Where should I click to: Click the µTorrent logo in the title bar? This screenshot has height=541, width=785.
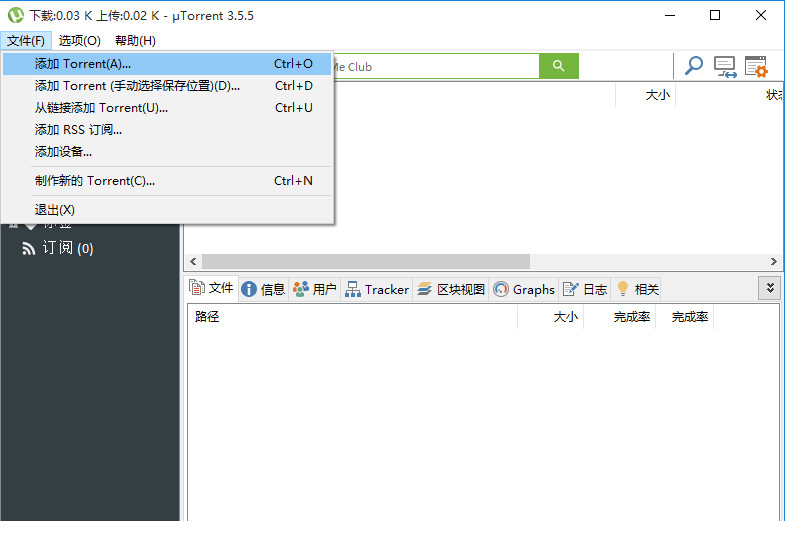click(x=16, y=15)
